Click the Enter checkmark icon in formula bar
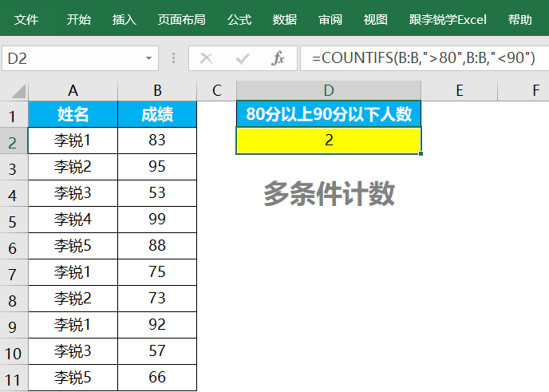The width and height of the screenshot is (549, 392). click(243, 58)
